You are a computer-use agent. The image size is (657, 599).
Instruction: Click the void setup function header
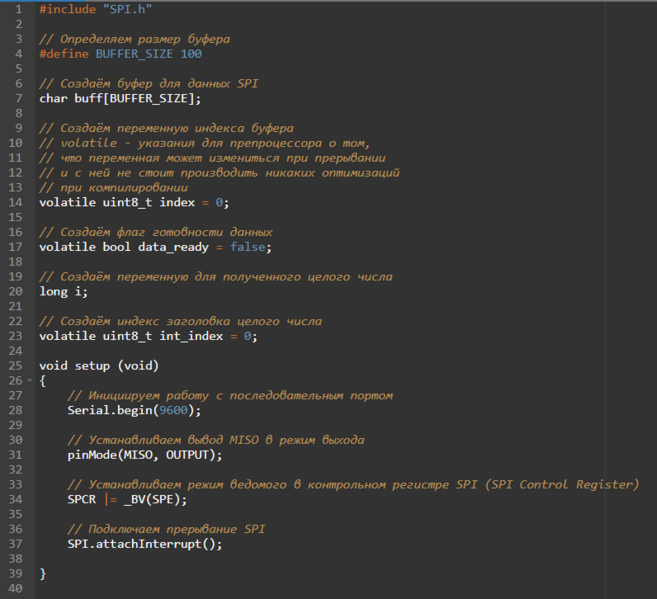99,366
